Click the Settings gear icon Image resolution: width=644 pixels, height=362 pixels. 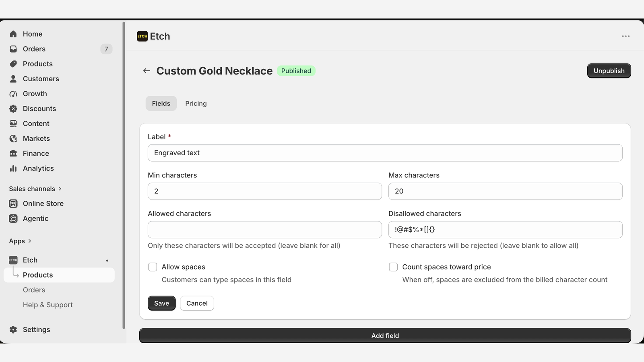[13, 329]
